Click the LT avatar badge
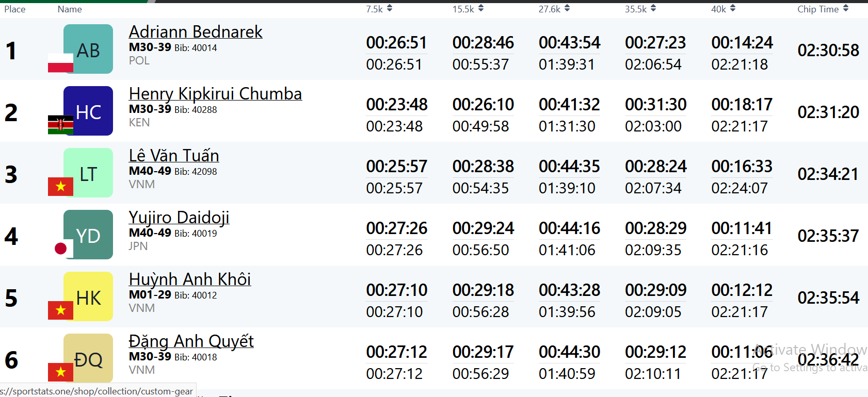This screenshot has width=868, height=397. pos(88,173)
